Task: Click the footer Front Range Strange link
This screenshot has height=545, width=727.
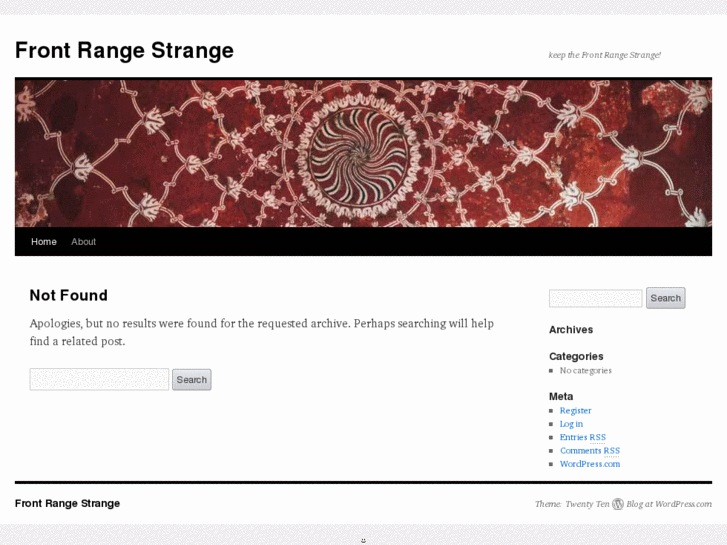Action: coord(67,504)
